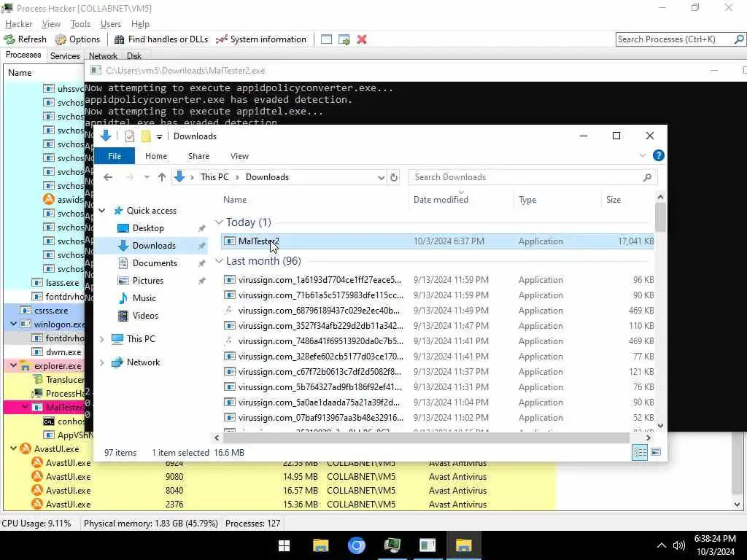The image size is (747, 560).
Task: Click the find window and thread icon
Action: tap(344, 39)
